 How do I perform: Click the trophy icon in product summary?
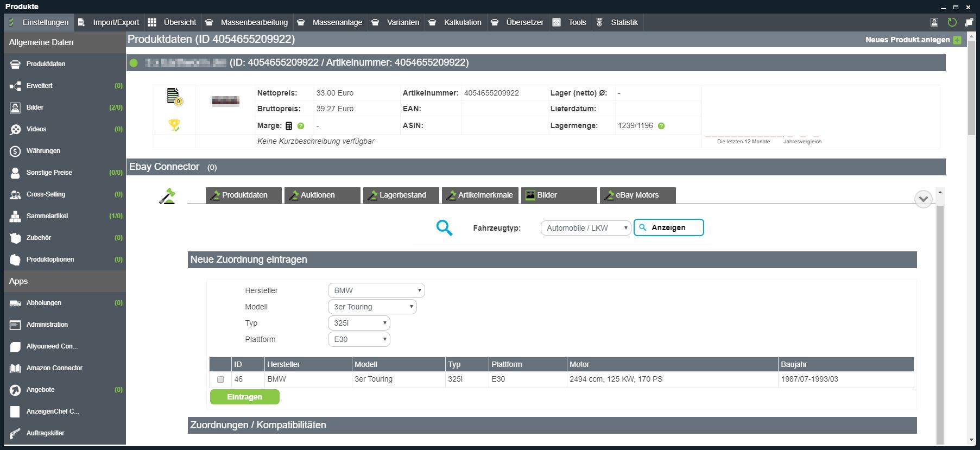pos(174,125)
